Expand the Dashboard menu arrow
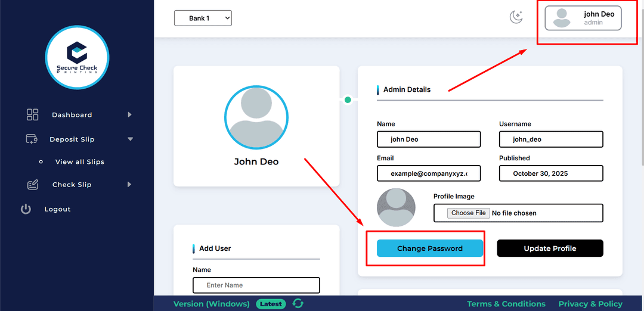The height and width of the screenshot is (311, 644). (130, 115)
